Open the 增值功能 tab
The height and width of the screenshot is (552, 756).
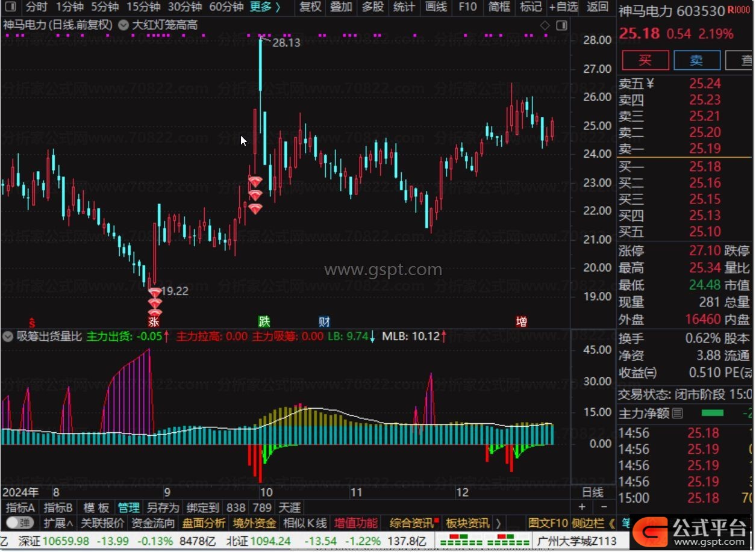click(356, 523)
